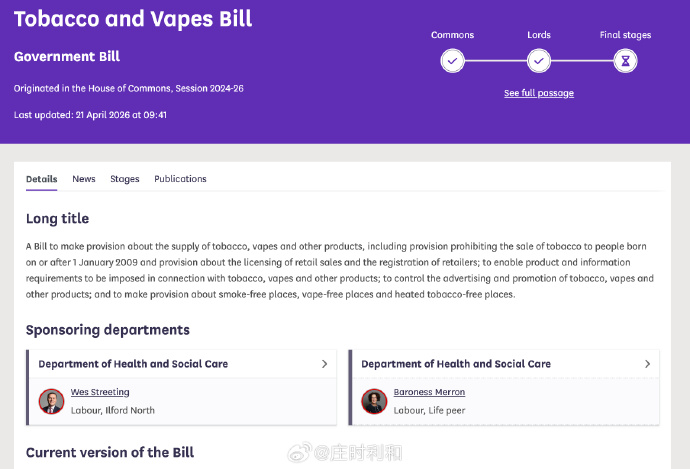The image size is (690, 469).
Task: Switch to the Details tab
Action: (42, 179)
